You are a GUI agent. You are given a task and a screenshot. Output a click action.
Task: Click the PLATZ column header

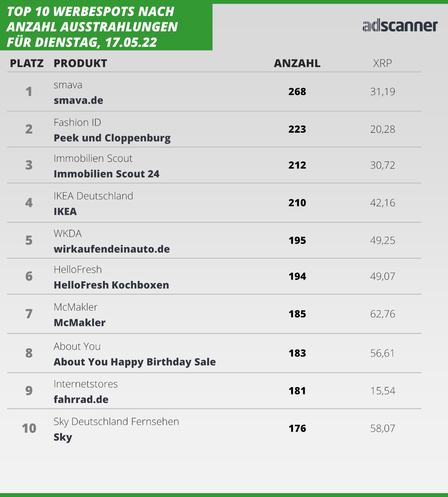coord(27,64)
